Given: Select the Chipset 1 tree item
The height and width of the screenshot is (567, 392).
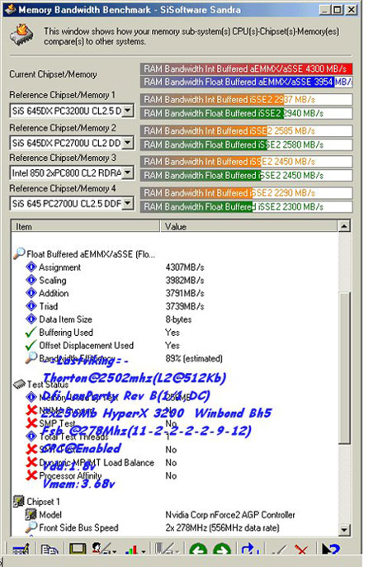Looking at the screenshot, I should point(43,502).
